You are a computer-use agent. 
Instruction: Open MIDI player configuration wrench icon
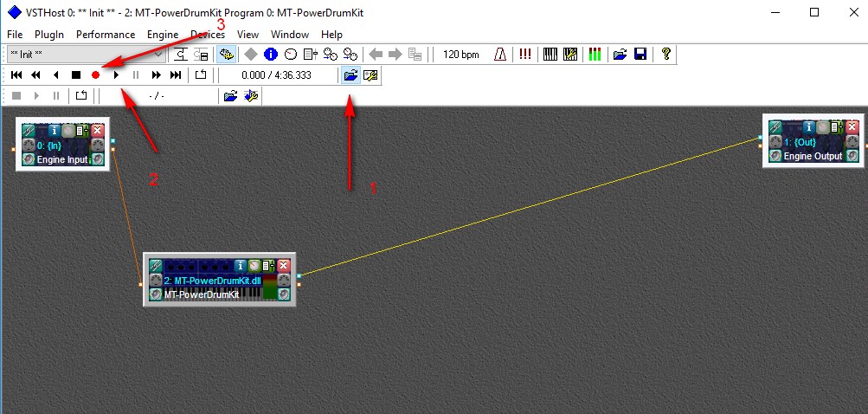370,74
